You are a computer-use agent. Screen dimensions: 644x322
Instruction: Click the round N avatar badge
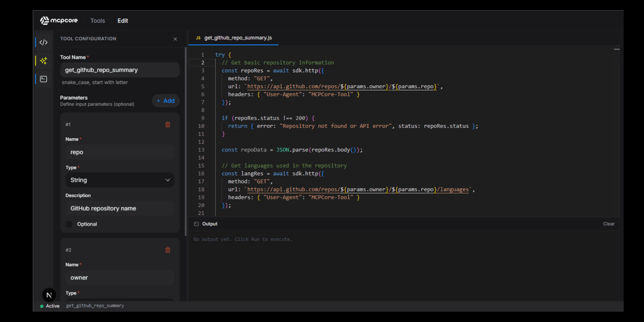click(49, 295)
